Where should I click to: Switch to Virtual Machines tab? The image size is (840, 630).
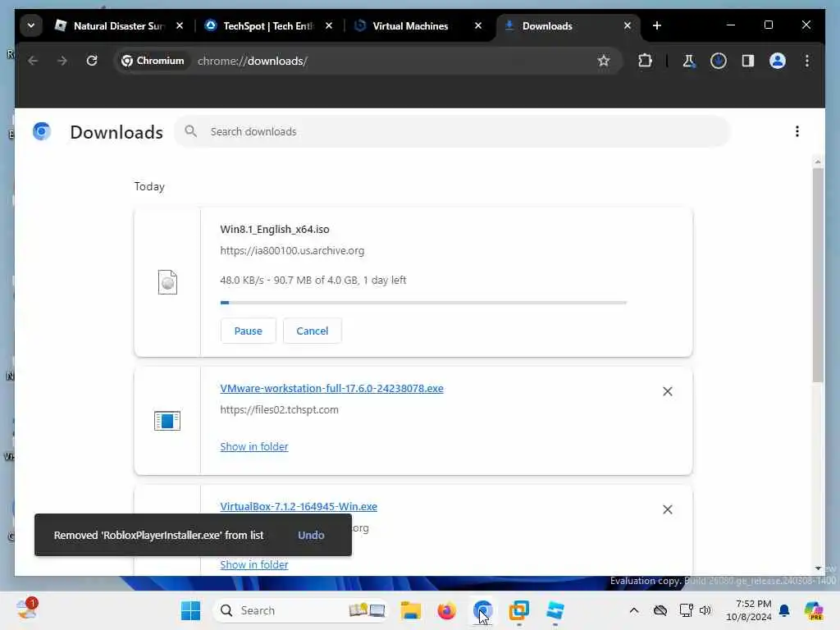[x=410, y=25]
